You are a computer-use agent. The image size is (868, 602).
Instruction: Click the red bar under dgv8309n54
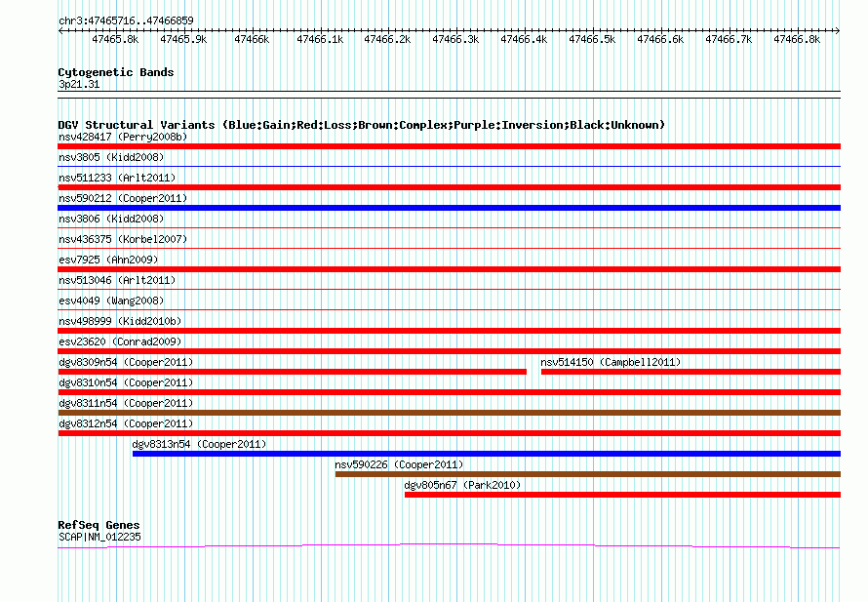(x=292, y=372)
